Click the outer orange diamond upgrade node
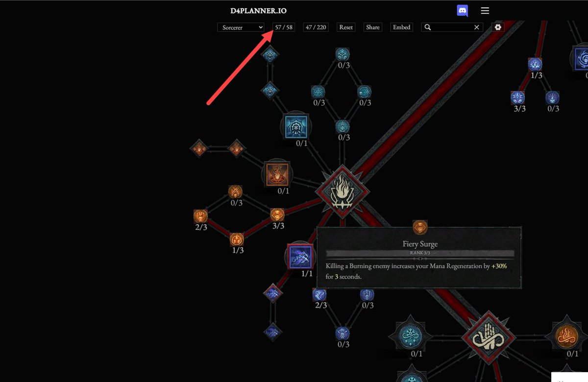 pyautogui.click(x=199, y=147)
